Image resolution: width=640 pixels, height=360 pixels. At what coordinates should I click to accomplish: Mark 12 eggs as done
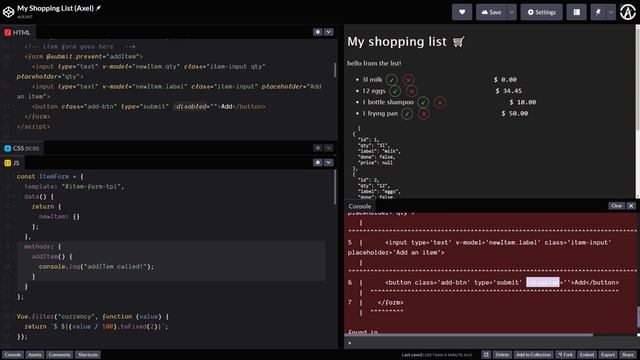[395, 91]
